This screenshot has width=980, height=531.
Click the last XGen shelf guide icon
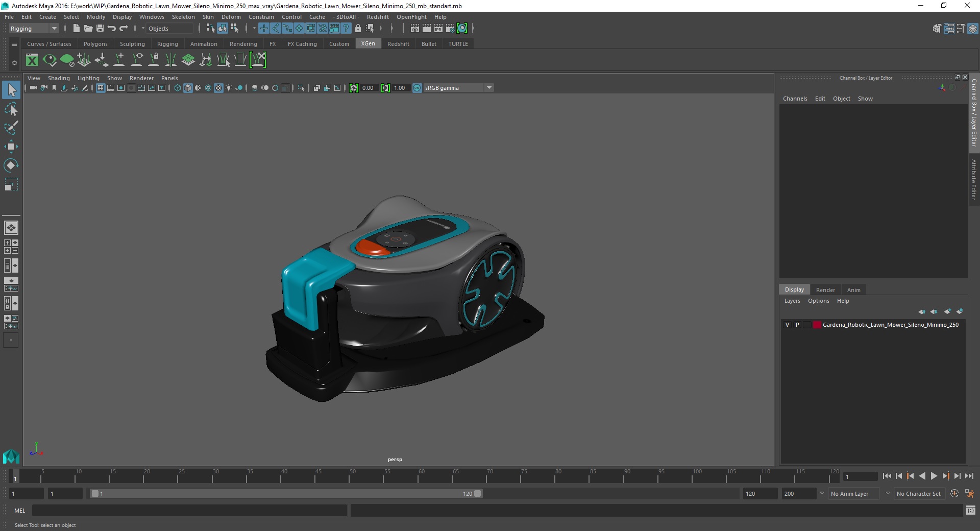(258, 60)
